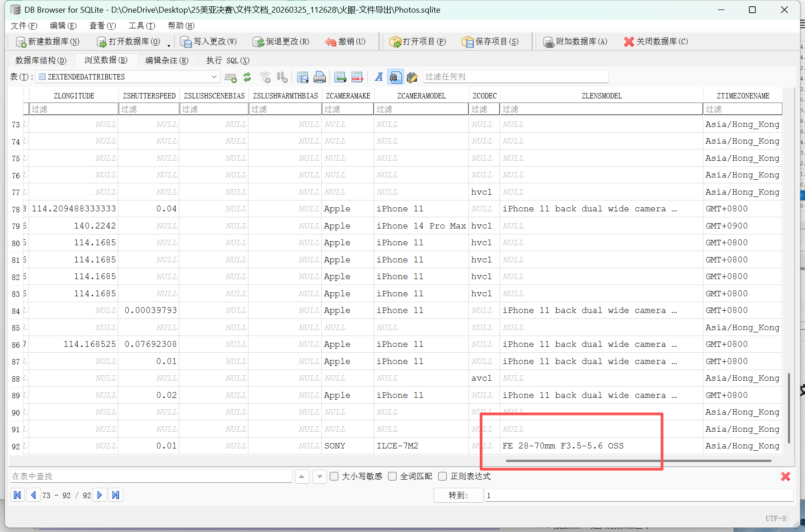
Task: Toggle the binoculars find icon
Action: point(395,77)
